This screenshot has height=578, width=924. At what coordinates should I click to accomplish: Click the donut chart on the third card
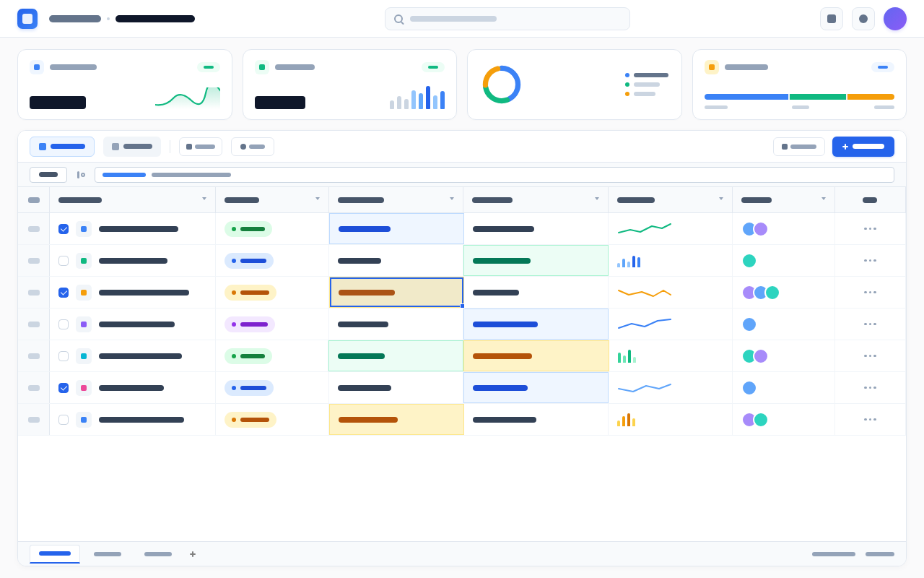pyautogui.click(x=502, y=85)
